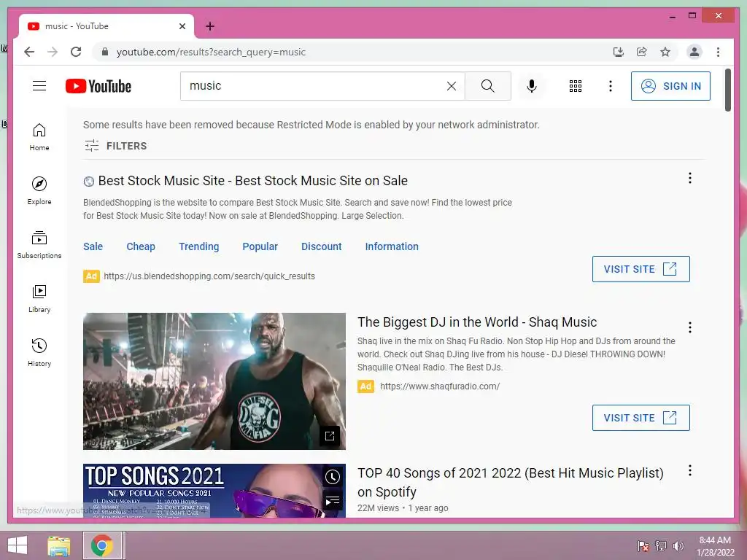The height and width of the screenshot is (560, 747).
Task: Open TOP SONGS 2021 video thumbnail
Action: coord(214,491)
